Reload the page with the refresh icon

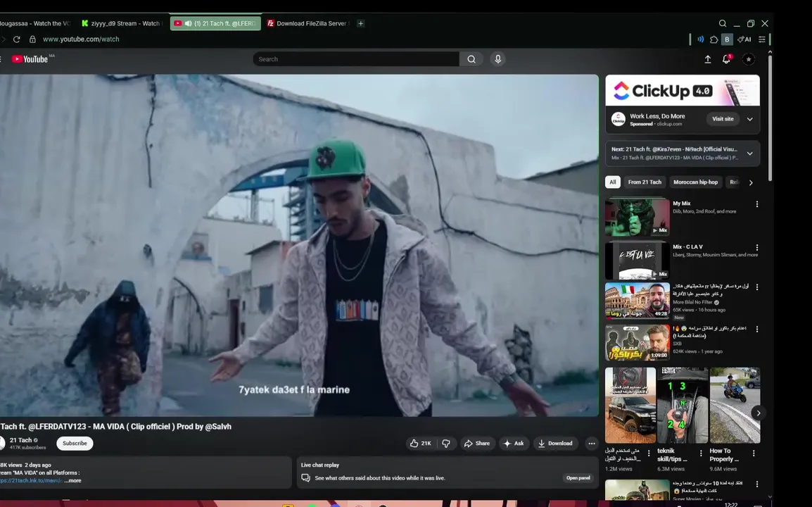click(17, 39)
